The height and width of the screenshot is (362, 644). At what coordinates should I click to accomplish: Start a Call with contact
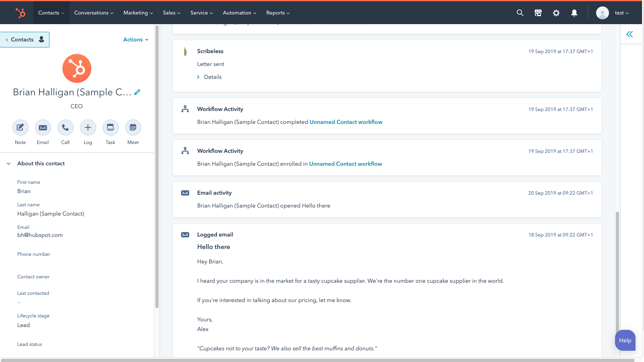pos(65,128)
